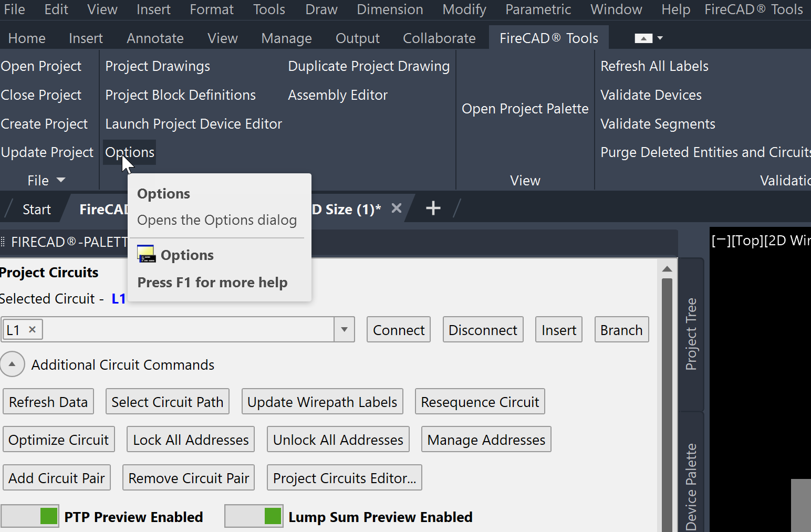Open Project Circuits Editor button

[345, 477]
